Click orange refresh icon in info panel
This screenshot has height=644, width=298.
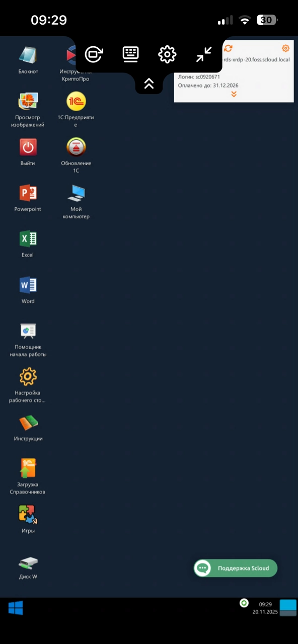point(228,48)
